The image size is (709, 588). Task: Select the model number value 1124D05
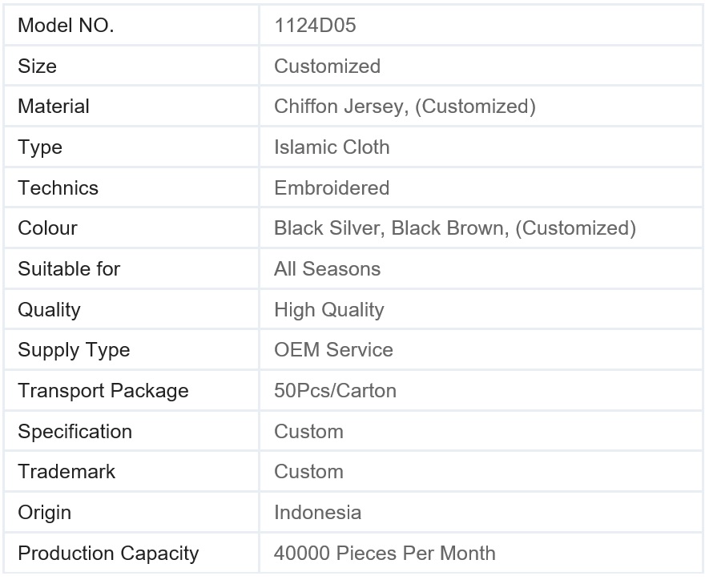[x=315, y=26]
